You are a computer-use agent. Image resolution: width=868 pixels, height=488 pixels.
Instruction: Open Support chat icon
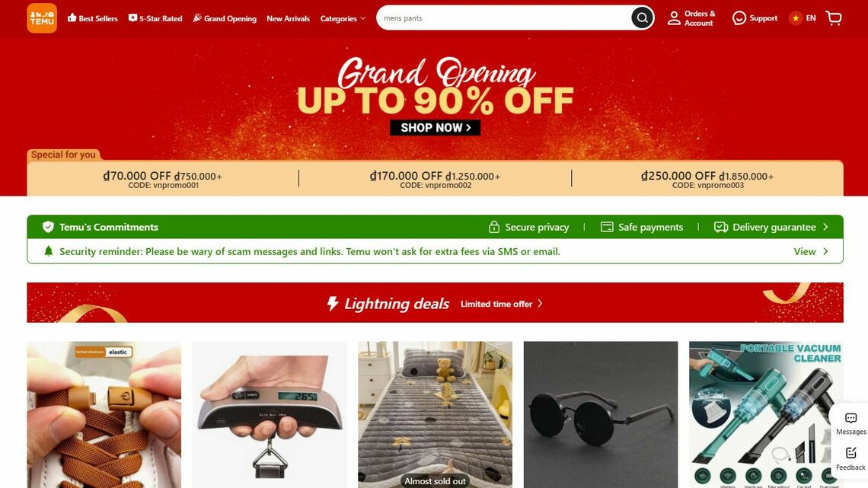(x=739, y=18)
